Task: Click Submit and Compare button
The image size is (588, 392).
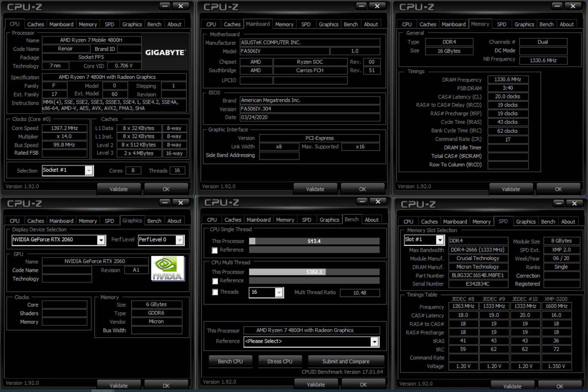Action: pyautogui.click(x=346, y=361)
